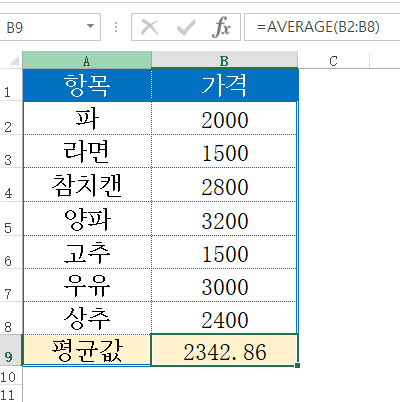Select row 7 header
Viewport: 400px width, 402px height.
(x=11, y=285)
